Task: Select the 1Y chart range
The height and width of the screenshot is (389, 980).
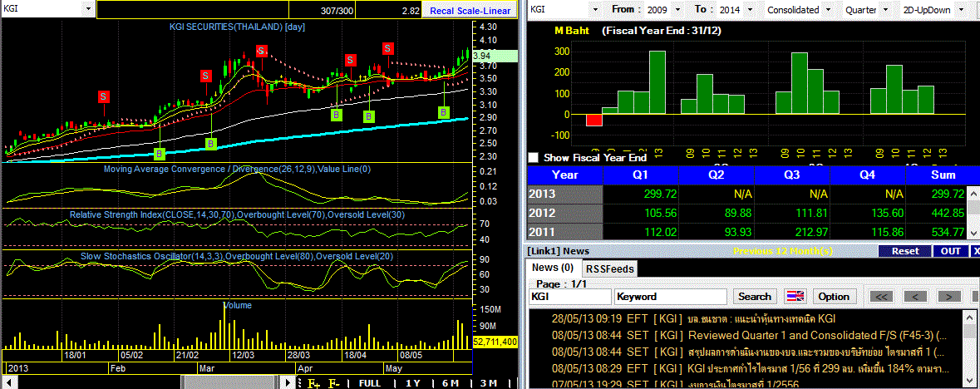Action: [412, 382]
